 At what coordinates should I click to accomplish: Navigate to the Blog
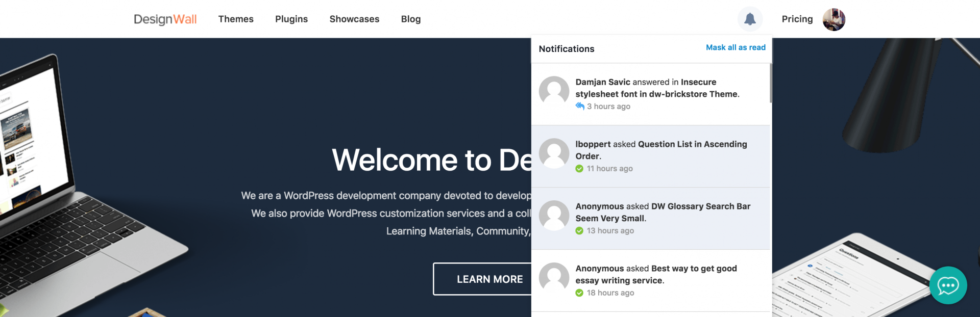[x=411, y=19]
